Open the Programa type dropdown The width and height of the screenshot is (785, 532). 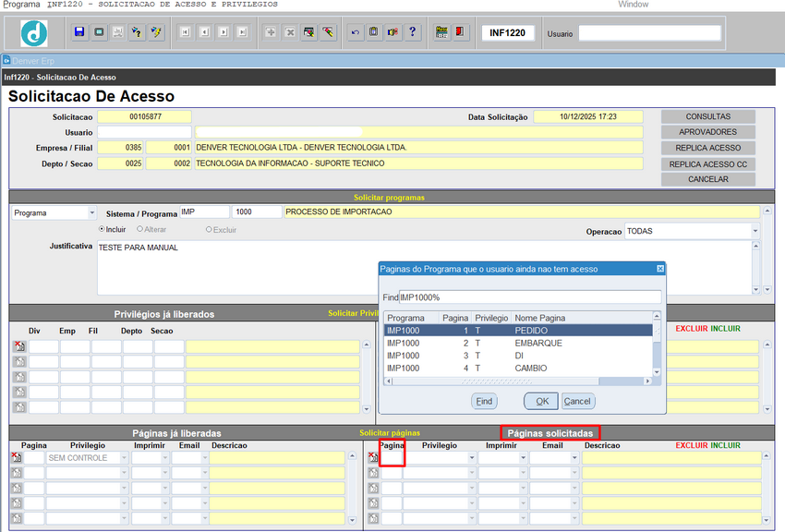(x=91, y=212)
